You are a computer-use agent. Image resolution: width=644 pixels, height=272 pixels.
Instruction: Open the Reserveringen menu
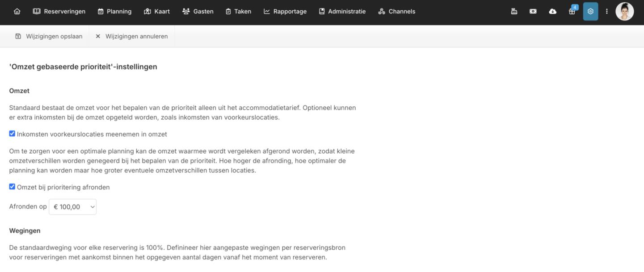click(x=59, y=12)
